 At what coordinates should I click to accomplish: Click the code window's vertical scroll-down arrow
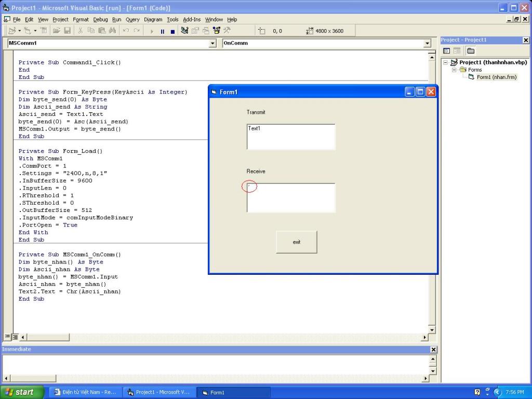coord(431,330)
